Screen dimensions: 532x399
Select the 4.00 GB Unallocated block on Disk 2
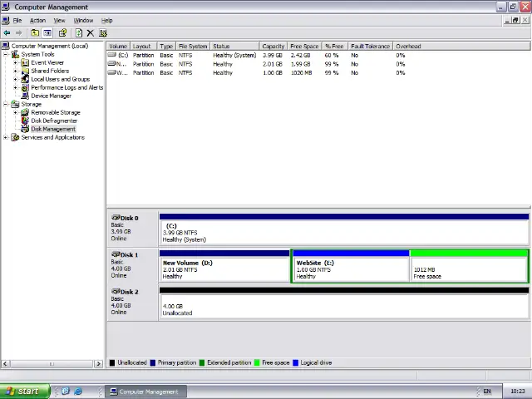click(343, 303)
